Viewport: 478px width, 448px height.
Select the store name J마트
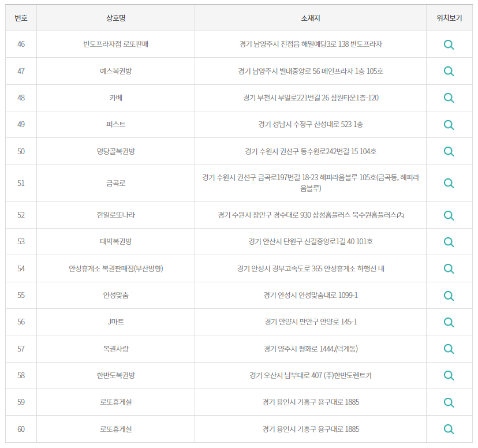[x=116, y=322]
